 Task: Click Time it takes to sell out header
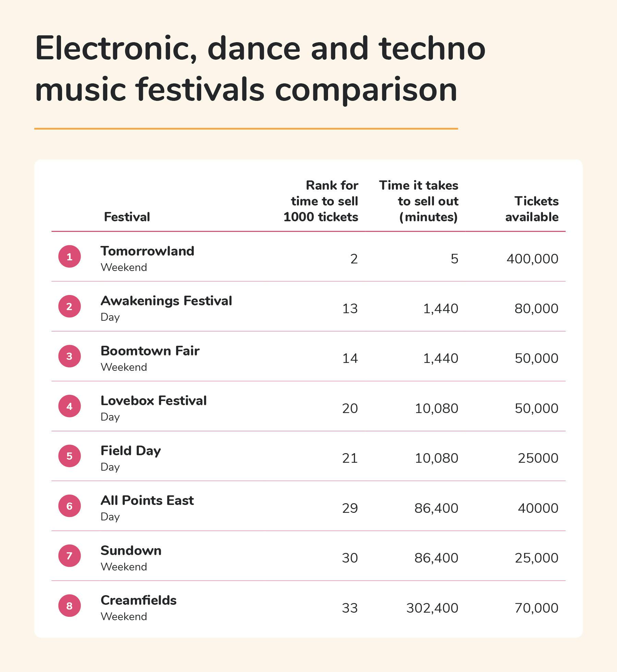419,201
